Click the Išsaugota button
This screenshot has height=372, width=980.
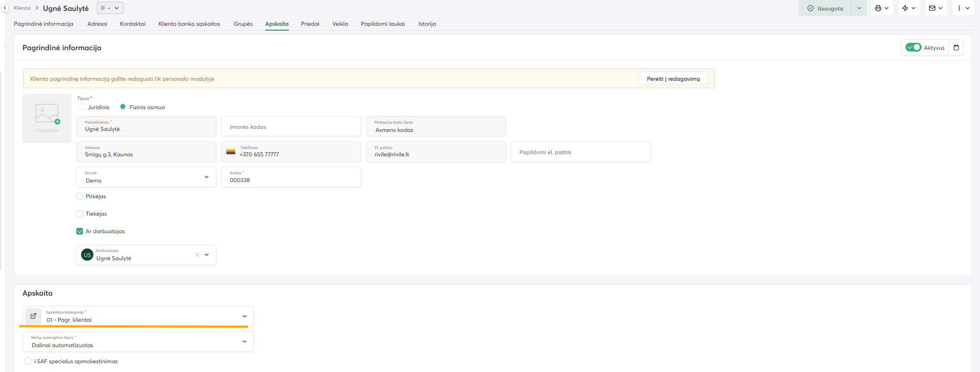[825, 8]
